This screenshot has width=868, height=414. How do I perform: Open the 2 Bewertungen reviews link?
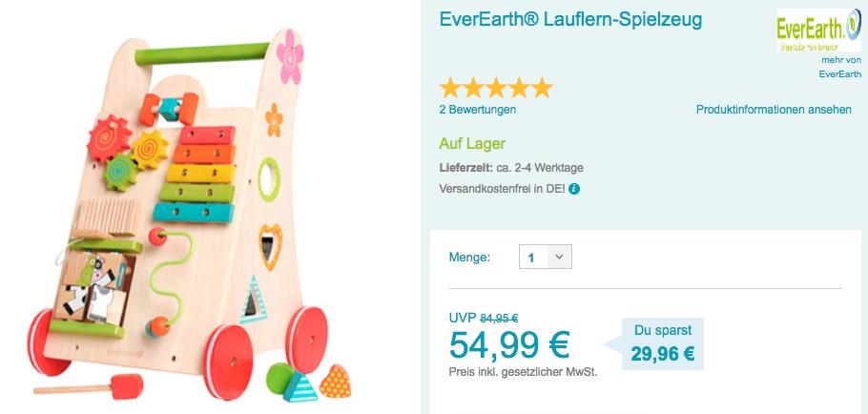477,110
